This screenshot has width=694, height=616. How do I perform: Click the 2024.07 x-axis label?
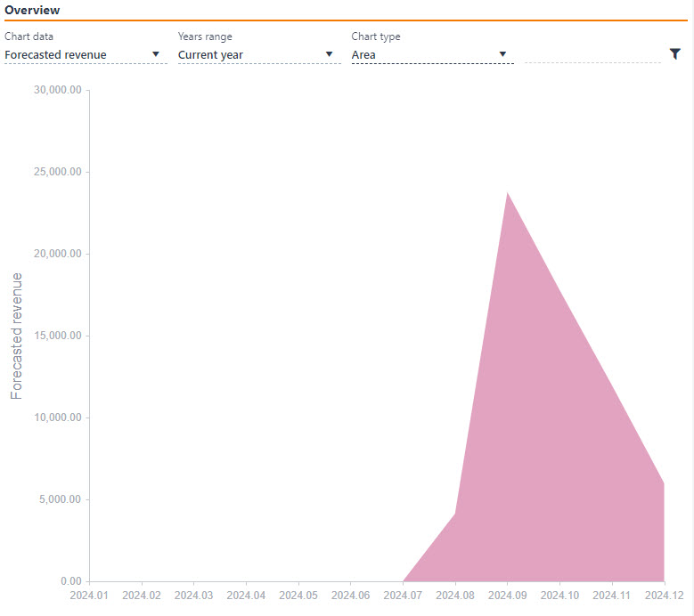tap(404, 595)
